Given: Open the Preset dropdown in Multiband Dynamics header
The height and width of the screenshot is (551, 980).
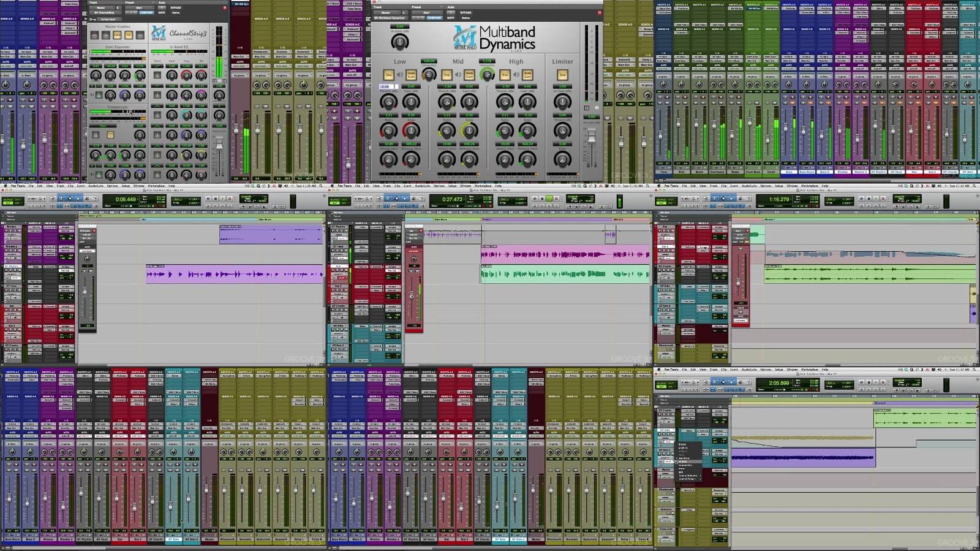Looking at the screenshot, I should point(427,12).
